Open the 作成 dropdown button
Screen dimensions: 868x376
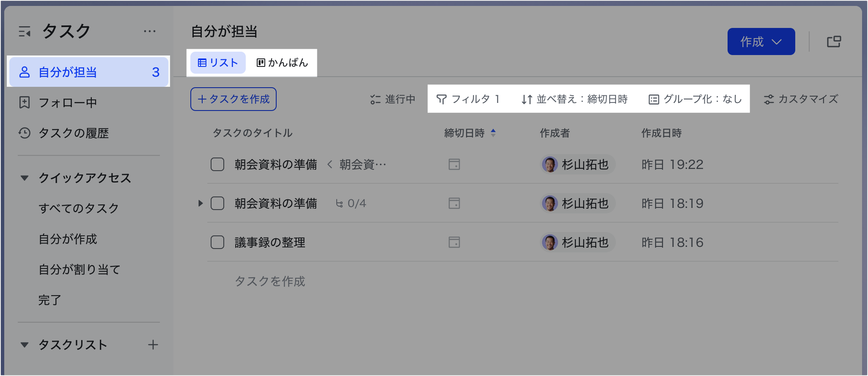click(761, 41)
